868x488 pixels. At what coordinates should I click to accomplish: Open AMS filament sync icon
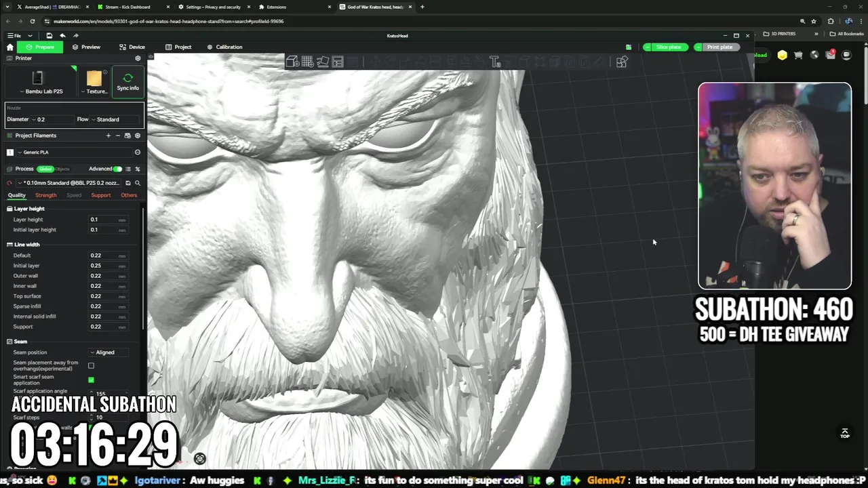pos(127,136)
